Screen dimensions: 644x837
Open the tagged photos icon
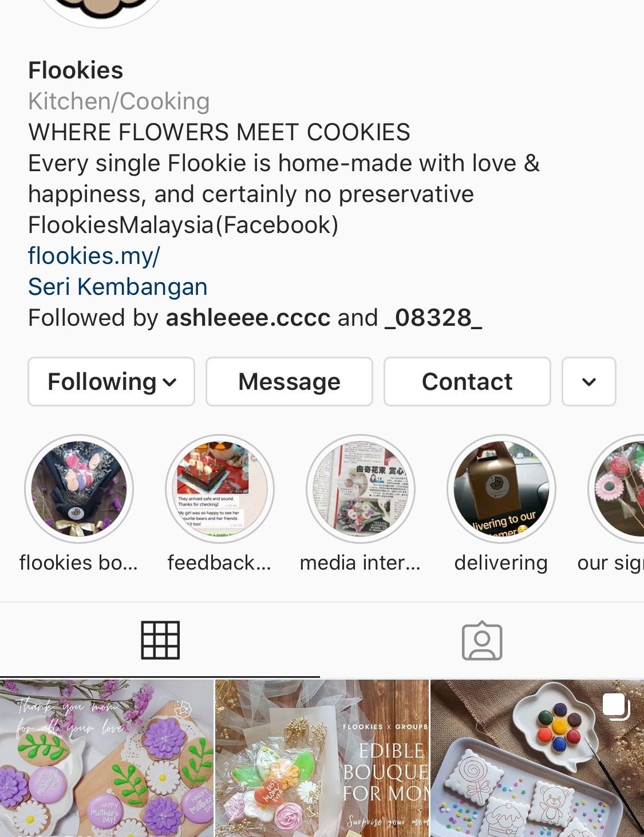(x=482, y=641)
